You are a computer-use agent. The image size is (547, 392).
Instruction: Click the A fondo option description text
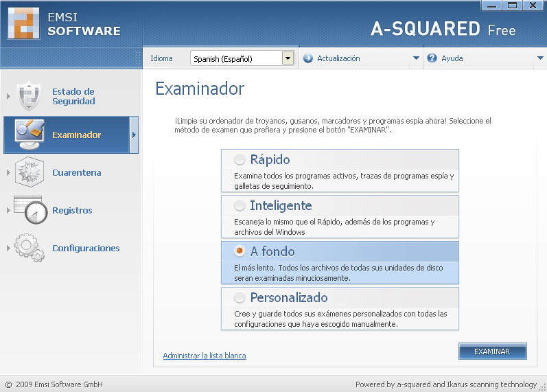(338, 273)
